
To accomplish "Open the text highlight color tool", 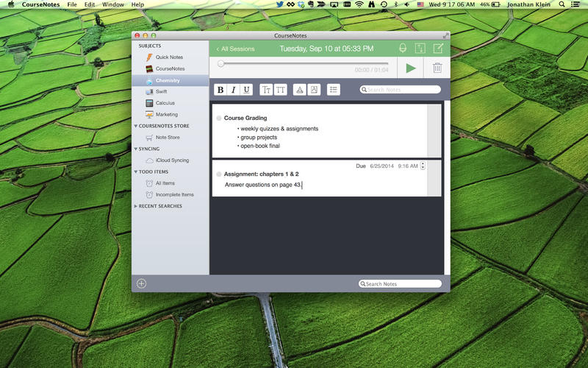I will 314,90.
